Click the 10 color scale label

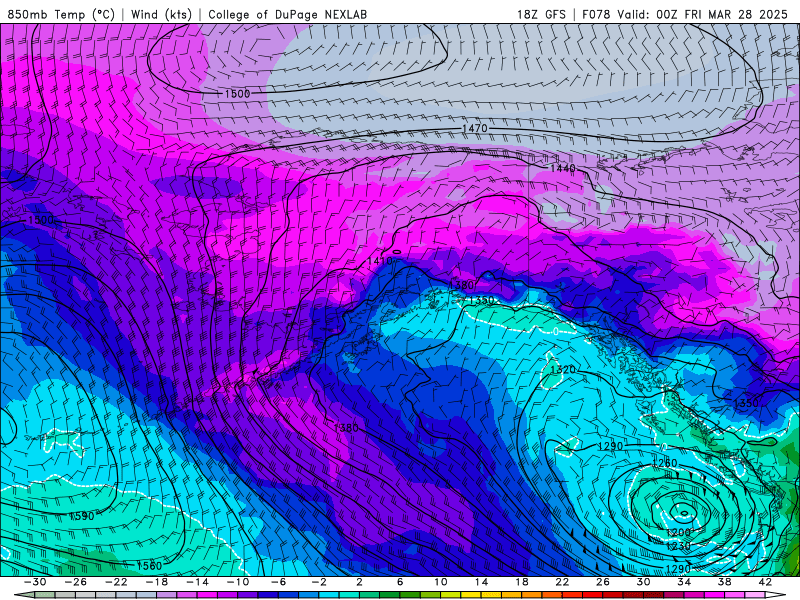[x=440, y=582]
